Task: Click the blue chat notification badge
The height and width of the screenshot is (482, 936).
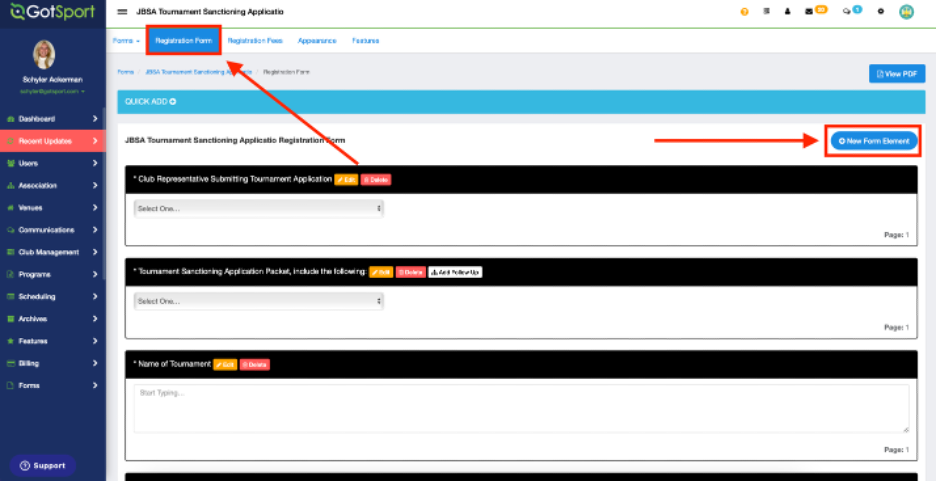Action: tap(857, 9)
